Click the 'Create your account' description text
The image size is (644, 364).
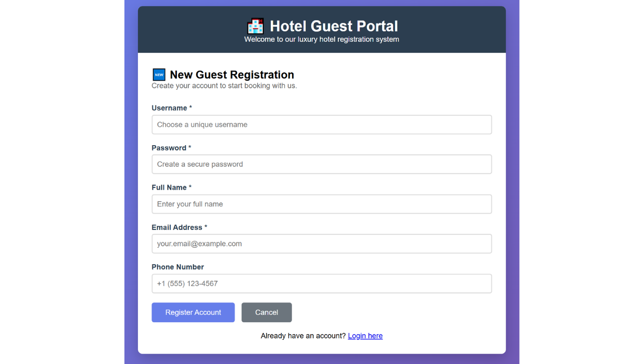click(x=224, y=86)
